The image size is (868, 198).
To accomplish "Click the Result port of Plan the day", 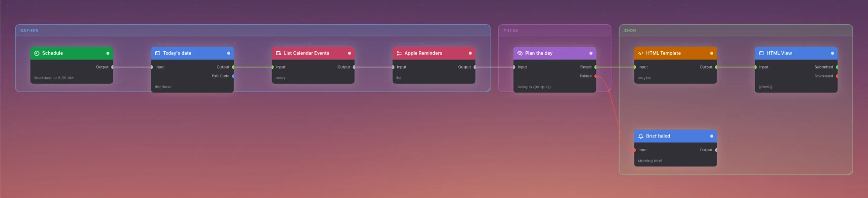I will click(596, 67).
